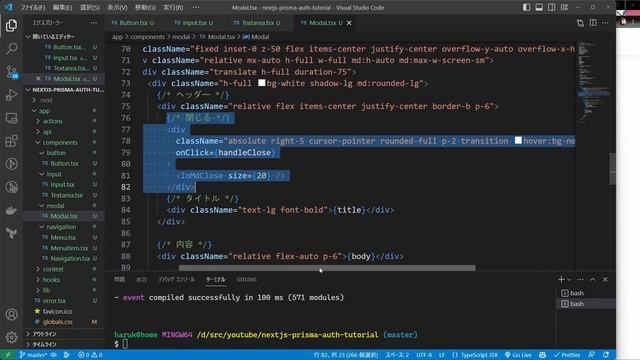Toggle panel layout icon in title bar
The image size is (640, 360).
(x=539, y=7)
